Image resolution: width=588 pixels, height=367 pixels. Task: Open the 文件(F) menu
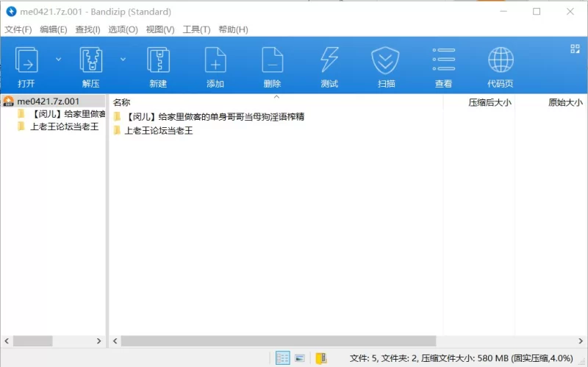(x=18, y=29)
